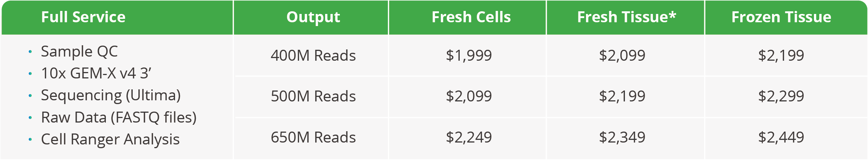Click the Cell Ranger Analysis item
The image size is (868, 161).
tap(110, 140)
